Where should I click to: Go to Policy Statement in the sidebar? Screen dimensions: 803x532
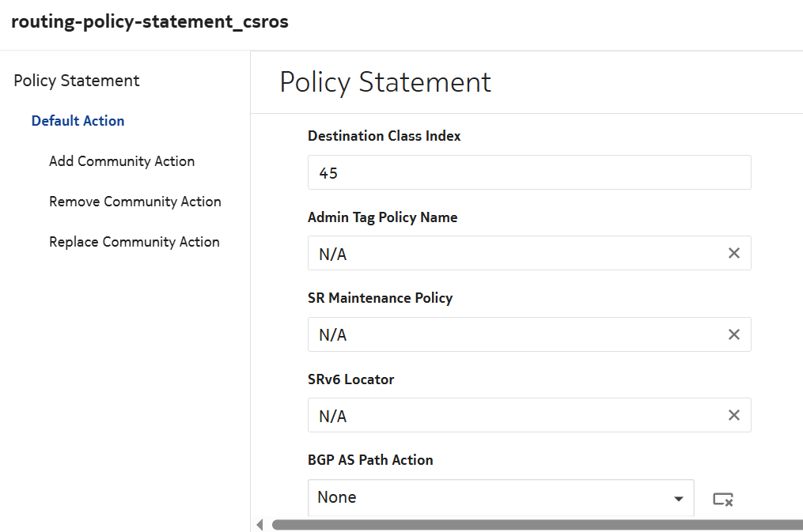point(77,81)
